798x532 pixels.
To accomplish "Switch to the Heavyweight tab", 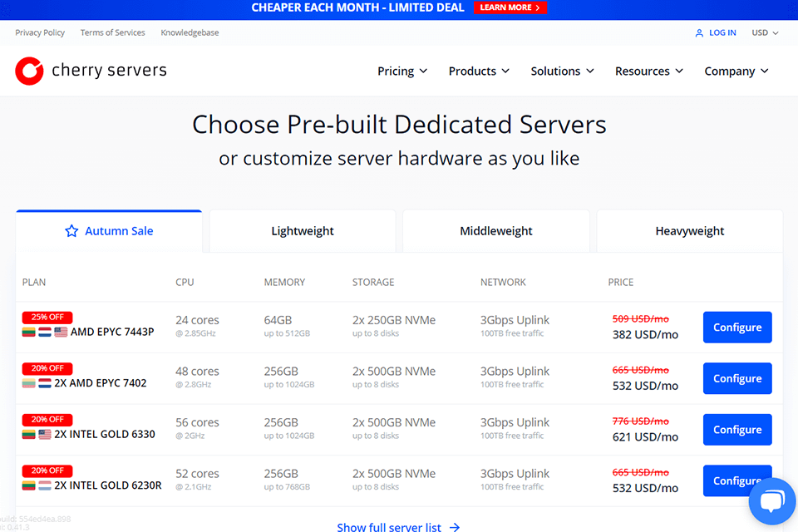I will click(690, 231).
